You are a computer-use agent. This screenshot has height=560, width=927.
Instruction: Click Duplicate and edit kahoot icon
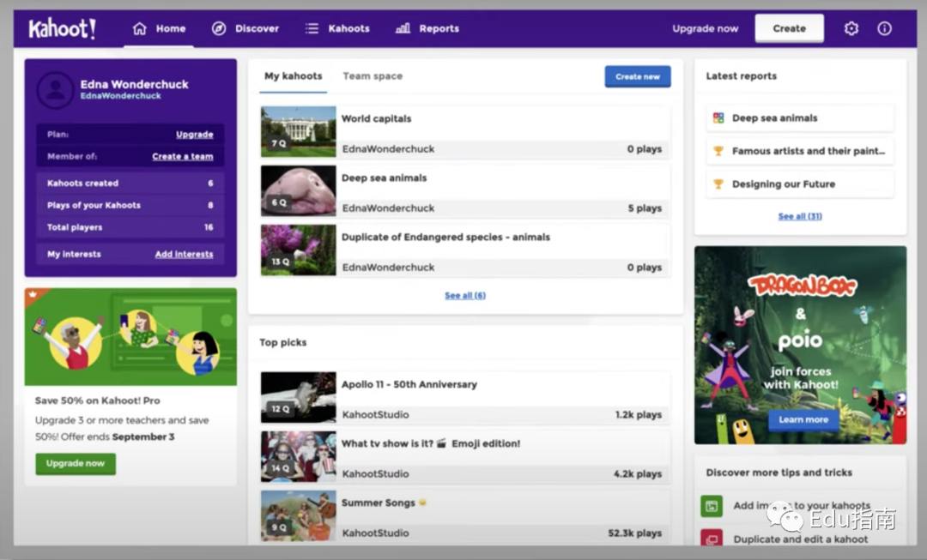click(712, 539)
